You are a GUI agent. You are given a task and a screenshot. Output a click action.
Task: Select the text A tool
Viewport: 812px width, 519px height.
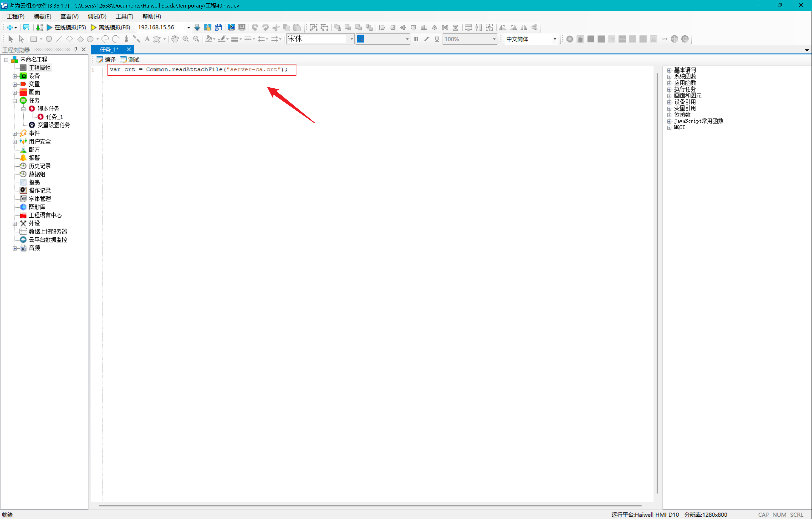point(147,39)
